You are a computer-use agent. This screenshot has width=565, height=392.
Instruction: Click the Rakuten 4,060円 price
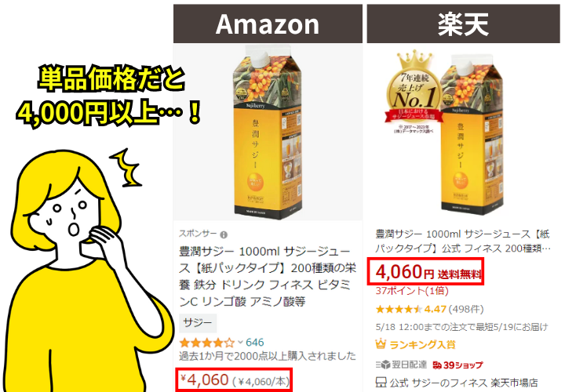coord(405,272)
